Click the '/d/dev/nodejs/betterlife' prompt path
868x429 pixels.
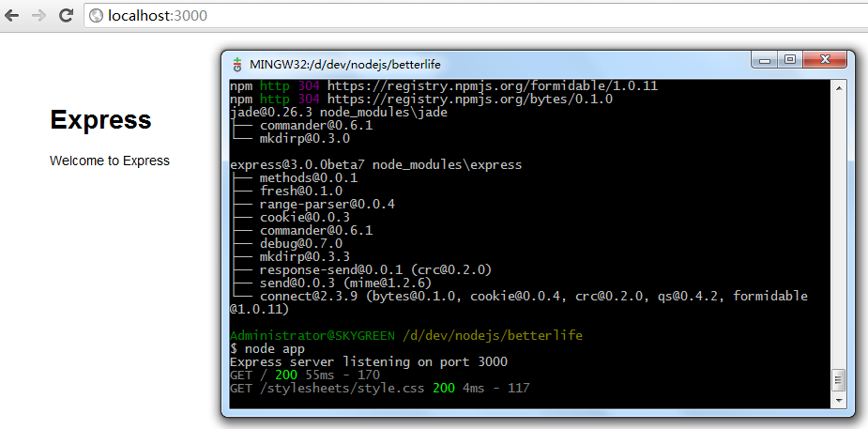coord(493,335)
